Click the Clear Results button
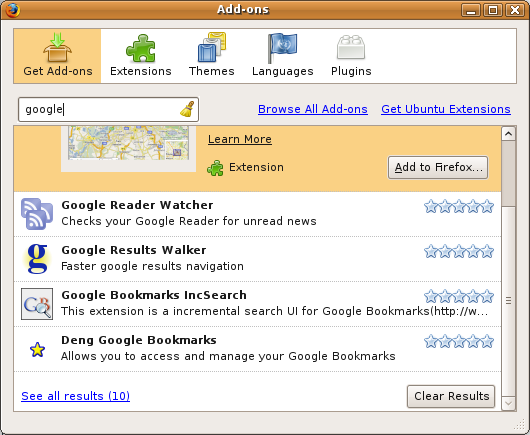 tap(451, 396)
